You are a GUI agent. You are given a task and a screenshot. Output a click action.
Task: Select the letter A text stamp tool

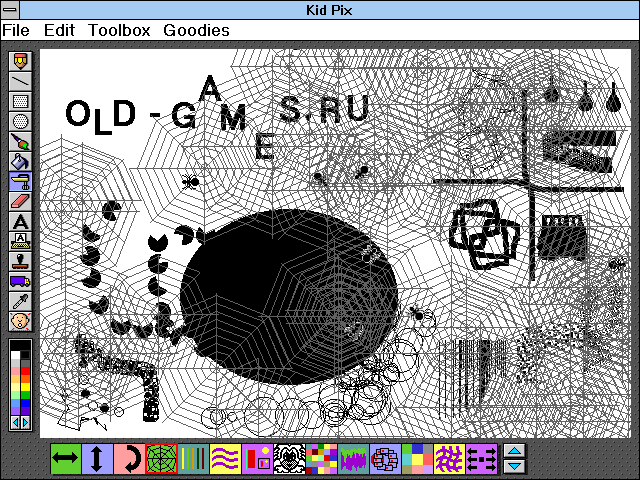[20, 222]
